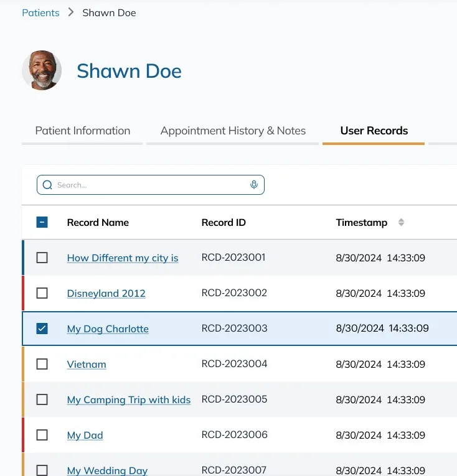
Task: Click record ID RCD-2023004
Action: click(x=234, y=363)
